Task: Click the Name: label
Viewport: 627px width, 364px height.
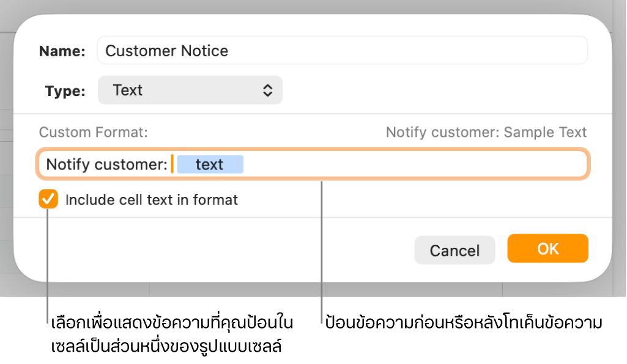Action: 62,51
